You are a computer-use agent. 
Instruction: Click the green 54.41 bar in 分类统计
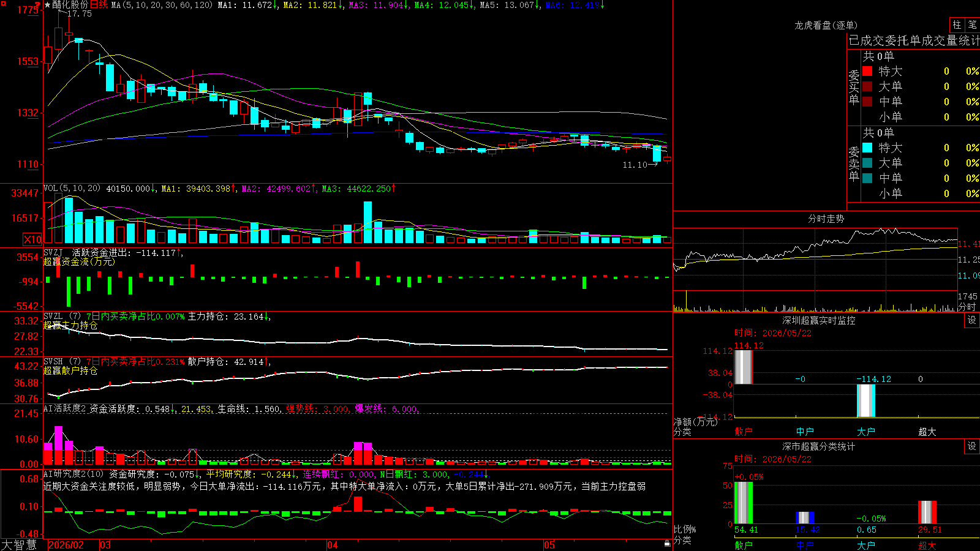[x=744, y=503]
